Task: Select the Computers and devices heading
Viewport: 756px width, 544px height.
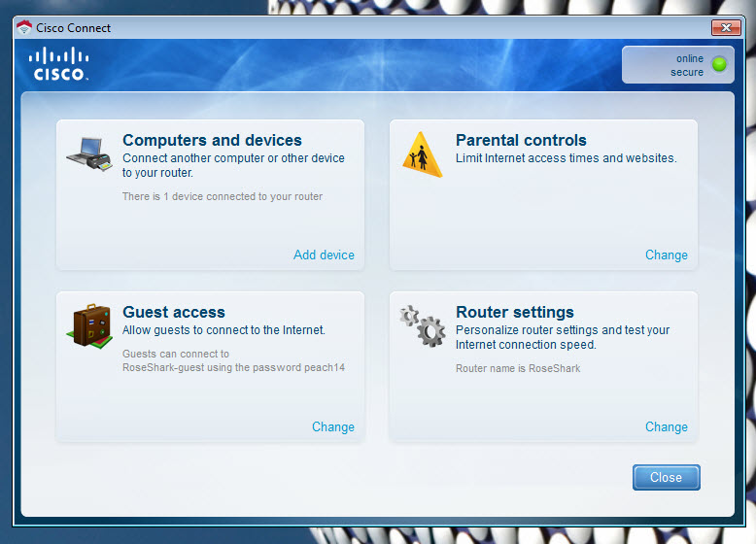Action: pos(212,140)
